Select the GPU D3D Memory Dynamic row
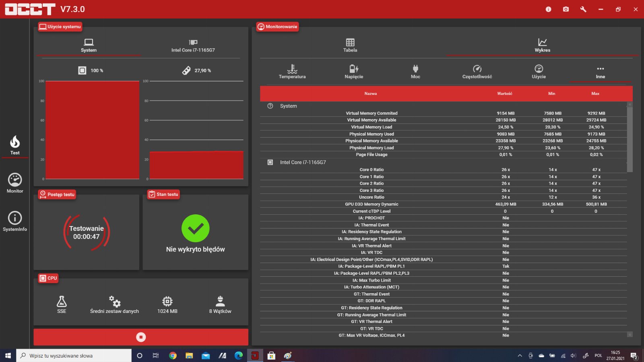Screen dimensions: 644x362 pyautogui.click(x=443, y=204)
